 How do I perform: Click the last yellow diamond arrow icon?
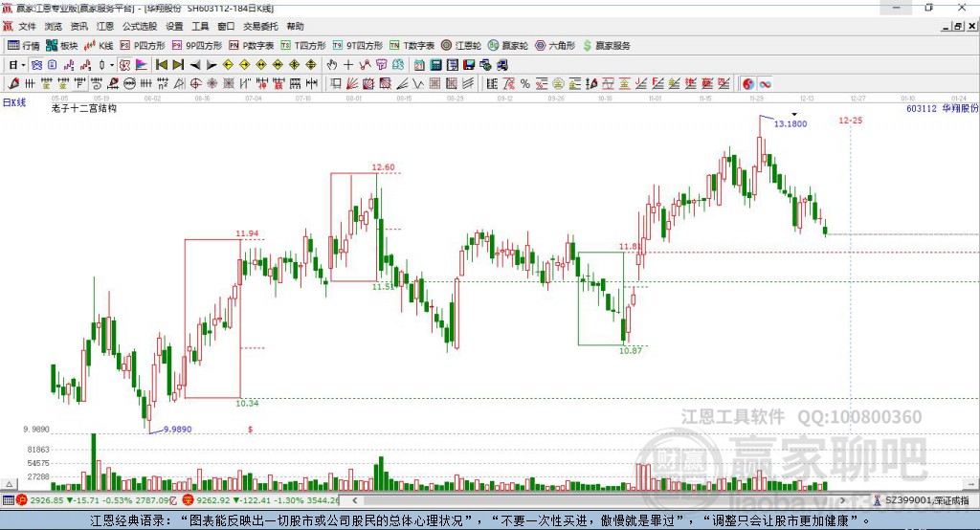click(311, 65)
